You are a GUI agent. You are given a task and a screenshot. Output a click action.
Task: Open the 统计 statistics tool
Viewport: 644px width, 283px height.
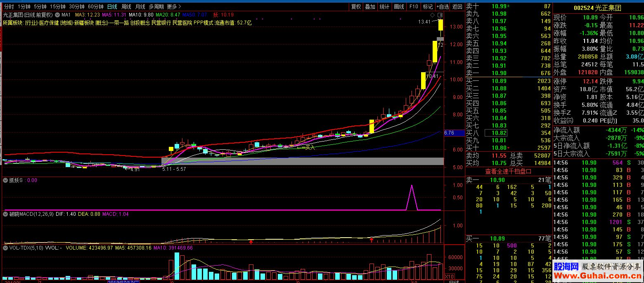click(x=384, y=7)
